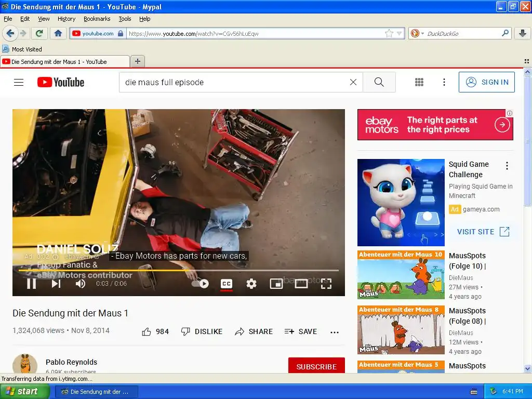Seek the video progress bar
Image resolution: width=532 pixels, height=399 pixels.
[x=179, y=270]
